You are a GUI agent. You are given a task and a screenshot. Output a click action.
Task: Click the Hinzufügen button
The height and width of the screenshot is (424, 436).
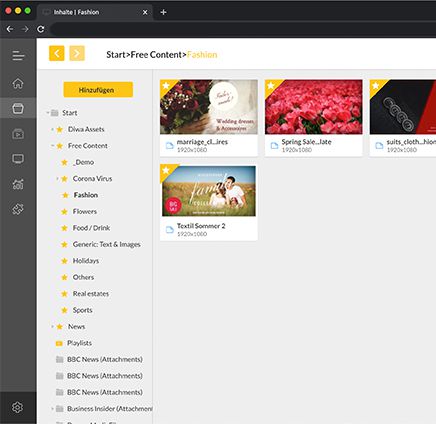point(98,90)
